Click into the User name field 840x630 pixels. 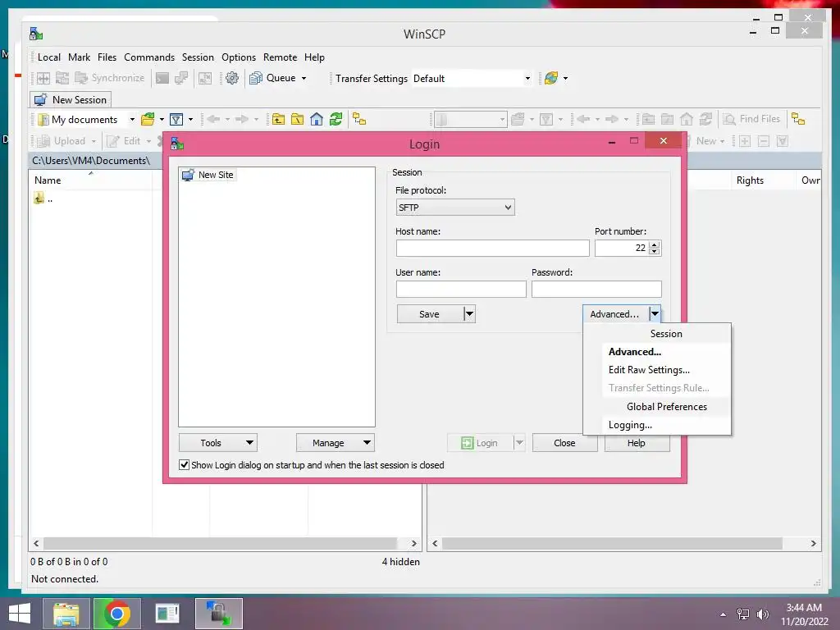(461, 289)
